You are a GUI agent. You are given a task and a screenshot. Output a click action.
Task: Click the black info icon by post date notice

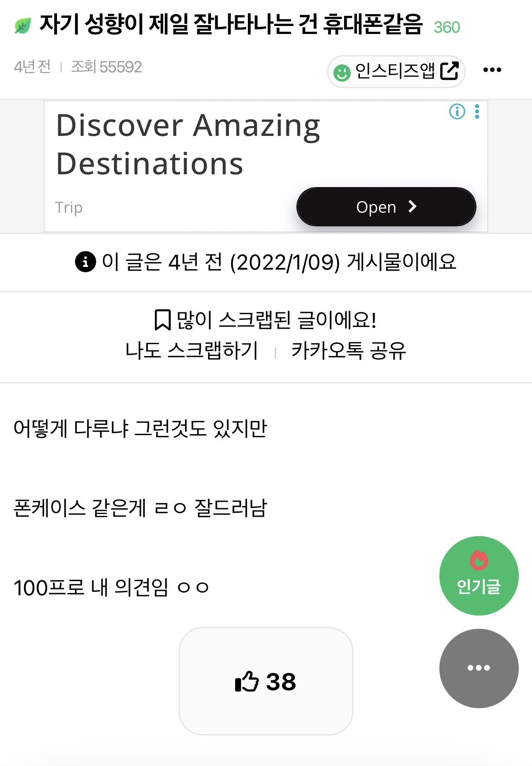pos(86,262)
